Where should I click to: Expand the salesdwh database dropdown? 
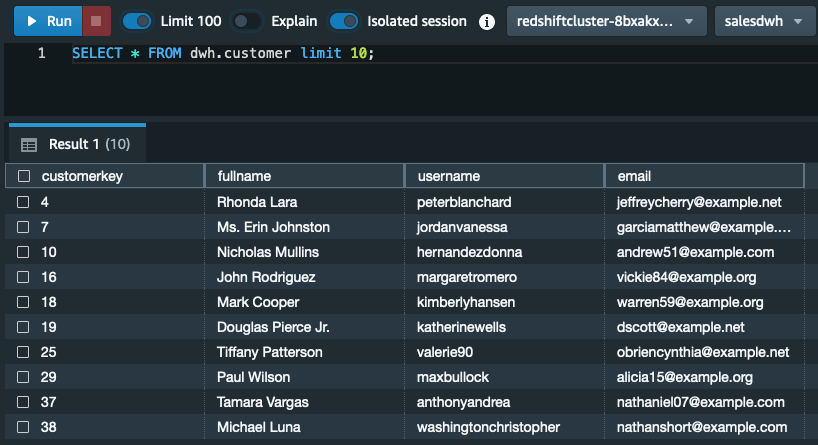point(765,21)
